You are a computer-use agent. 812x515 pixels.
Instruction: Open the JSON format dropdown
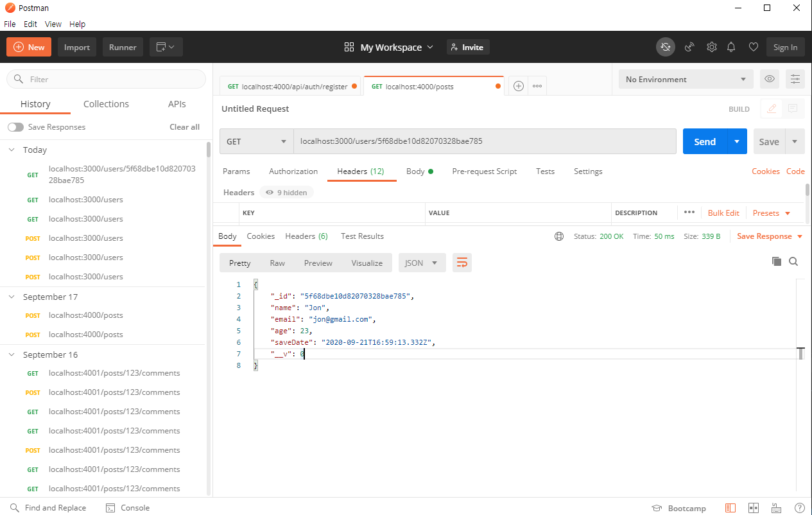click(422, 263)
